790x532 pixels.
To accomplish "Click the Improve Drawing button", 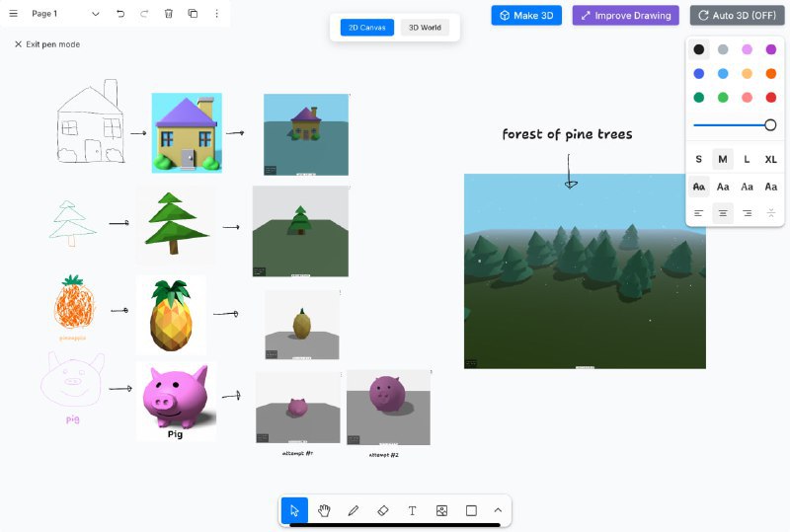I will point(625,15).
